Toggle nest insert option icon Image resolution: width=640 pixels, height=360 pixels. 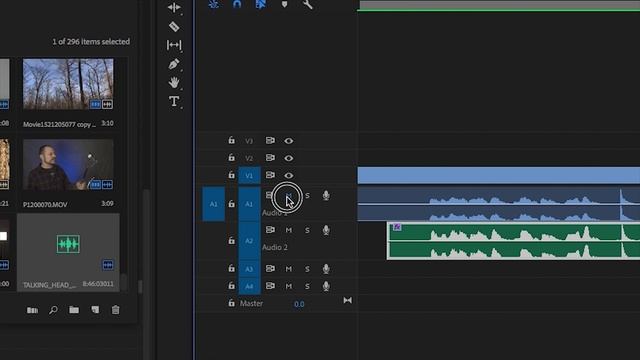click(213, 4)
